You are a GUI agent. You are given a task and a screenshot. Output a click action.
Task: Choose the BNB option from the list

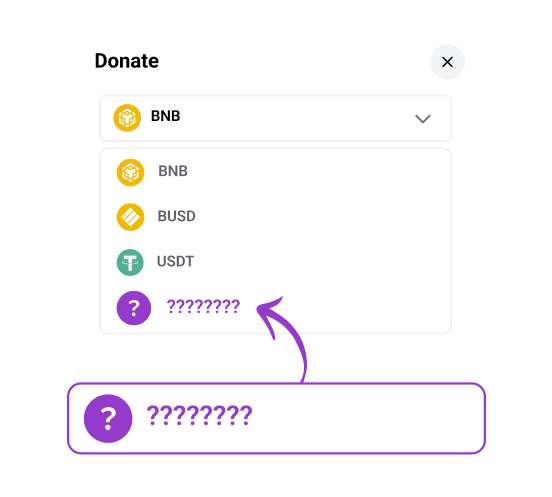[275, 172]
